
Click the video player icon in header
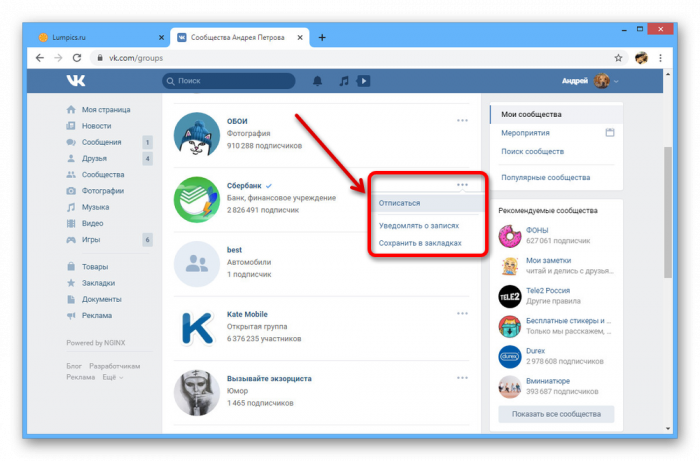pyautogui.click(x=364, y=80)
